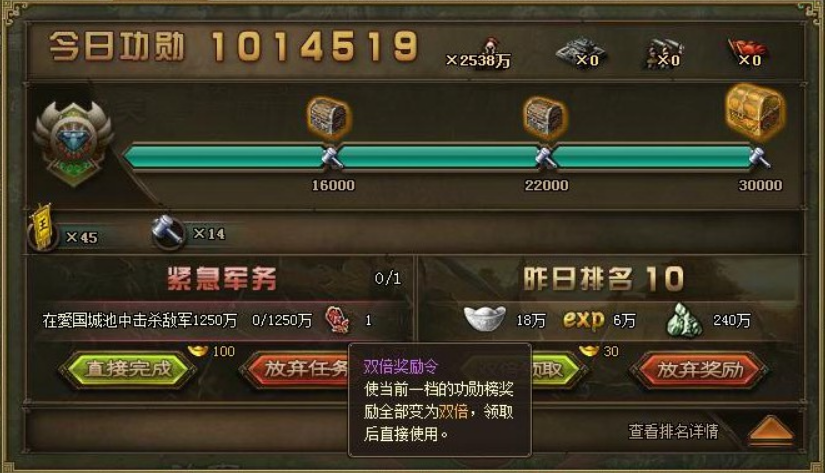Click the green ore reward icon 240万
Screen dimensions: 825x473
coord(684,319)
